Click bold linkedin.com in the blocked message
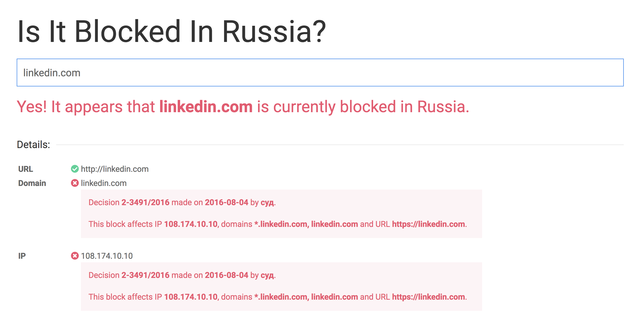Screen dimensions: 644x331 coord(205,106)
